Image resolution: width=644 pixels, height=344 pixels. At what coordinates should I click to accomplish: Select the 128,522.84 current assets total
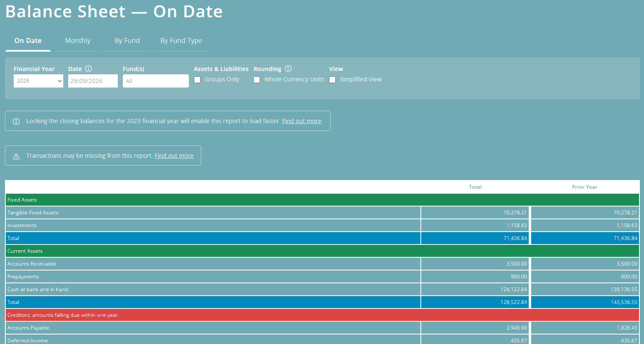[514, 302]
